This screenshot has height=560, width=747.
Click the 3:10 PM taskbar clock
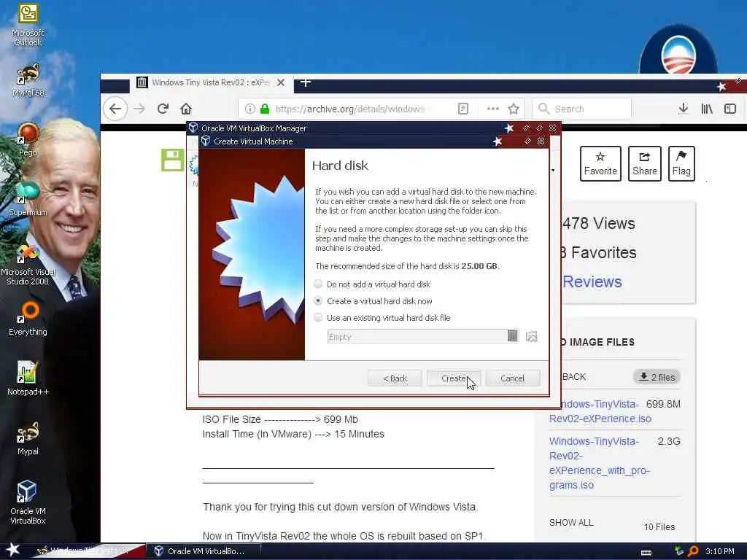[x=720, y=551]
